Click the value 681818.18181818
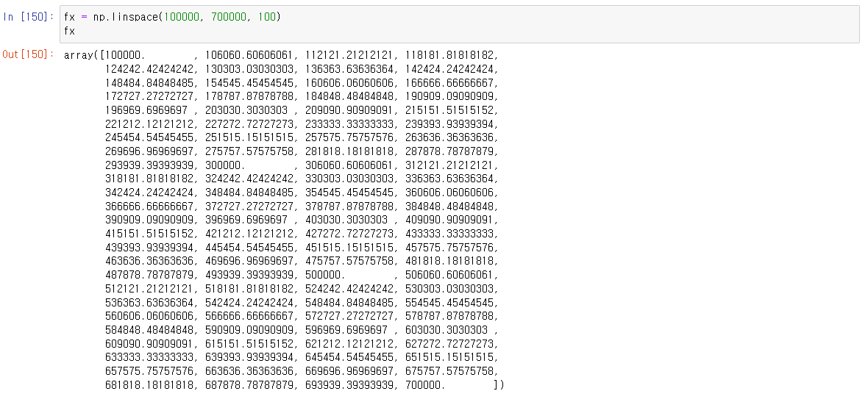 149,384
